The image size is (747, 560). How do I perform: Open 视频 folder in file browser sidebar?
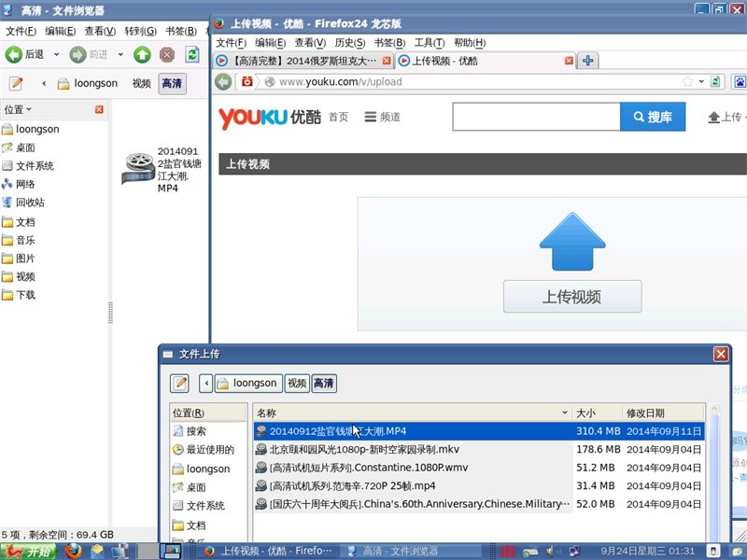point(18,276)
